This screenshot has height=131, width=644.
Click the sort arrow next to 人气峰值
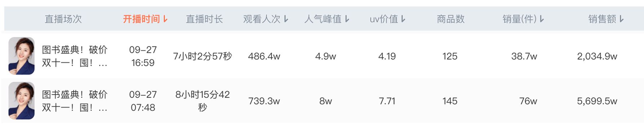coord(347,19)
